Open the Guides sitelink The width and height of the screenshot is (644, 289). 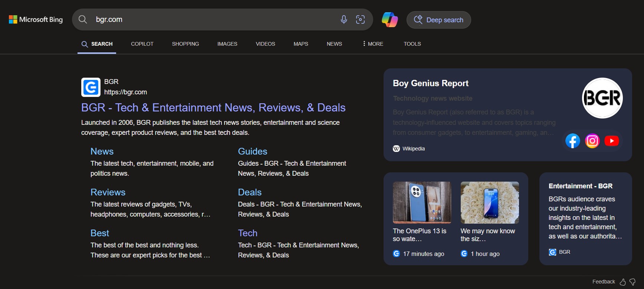253,151
